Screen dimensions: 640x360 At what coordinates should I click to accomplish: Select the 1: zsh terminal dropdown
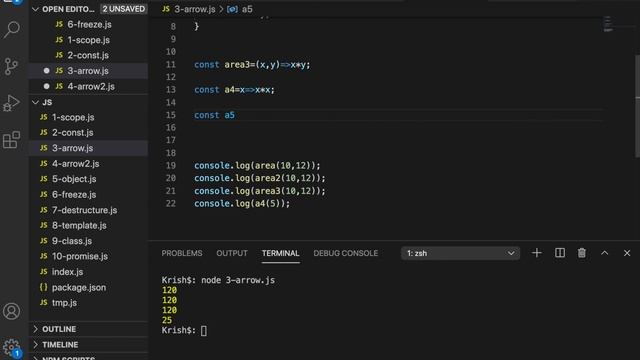[x=460, y=253]
